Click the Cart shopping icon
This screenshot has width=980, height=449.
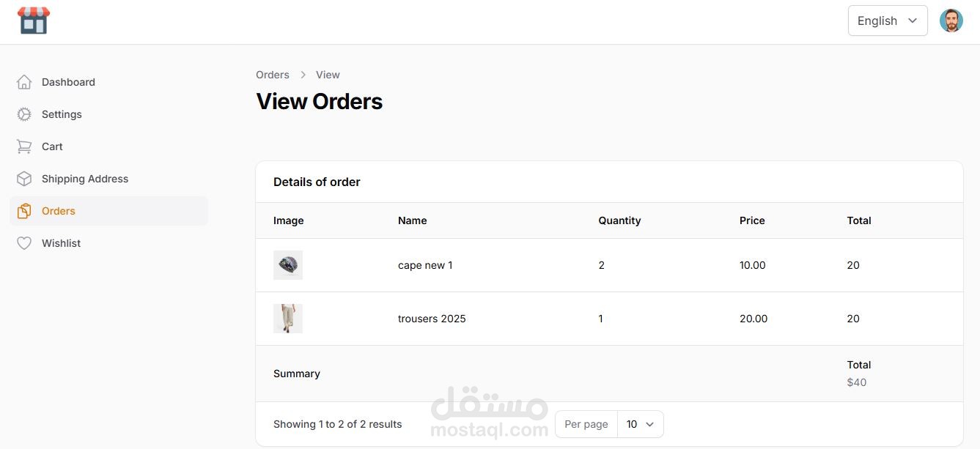[24, 146]
